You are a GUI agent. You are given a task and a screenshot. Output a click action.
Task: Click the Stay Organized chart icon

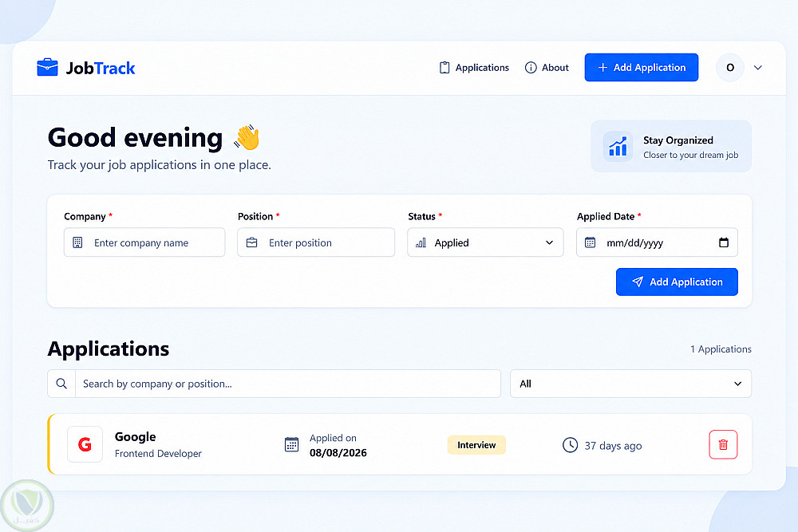coord(618,147)
